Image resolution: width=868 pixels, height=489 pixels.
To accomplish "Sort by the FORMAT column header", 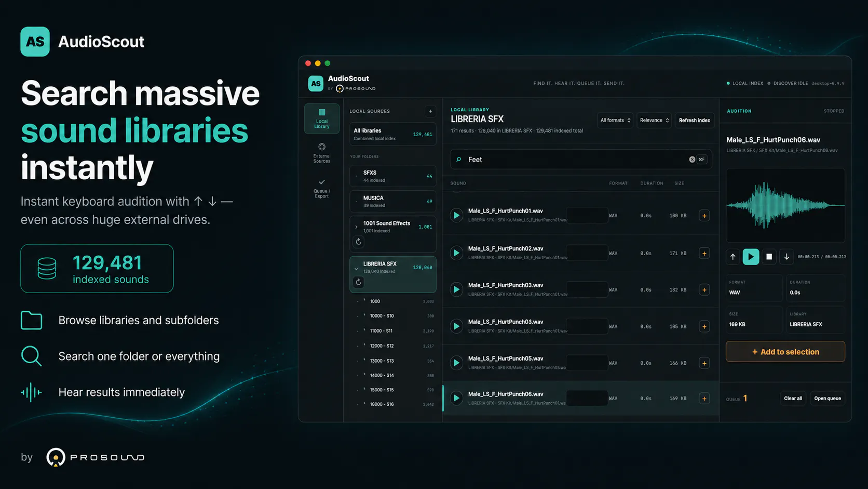I will coord(618,183).
